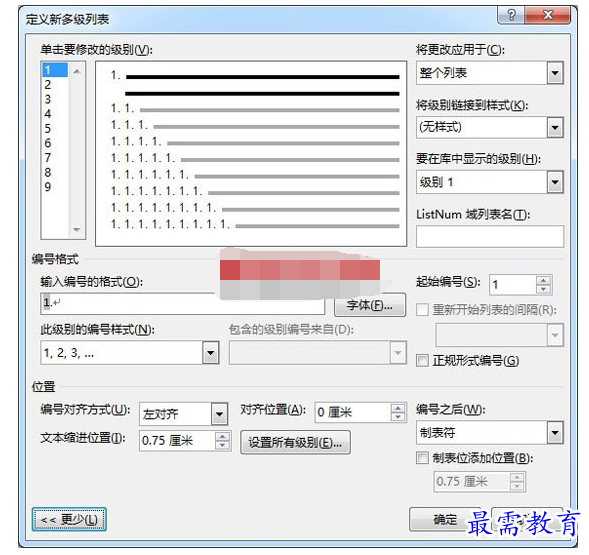Select level 4 in the level list
The width and height of the screenshot is (589, 555).
point(55,114)
